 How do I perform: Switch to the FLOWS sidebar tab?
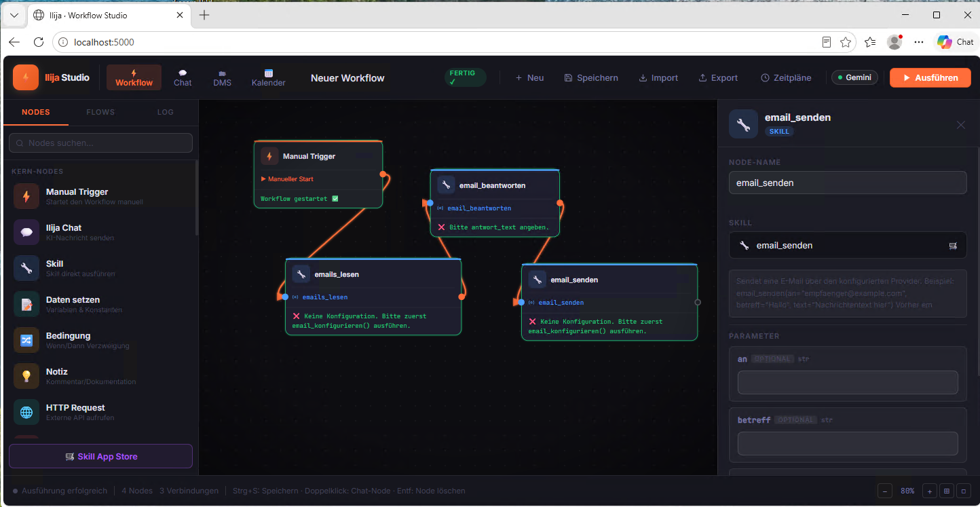point(100,112)
